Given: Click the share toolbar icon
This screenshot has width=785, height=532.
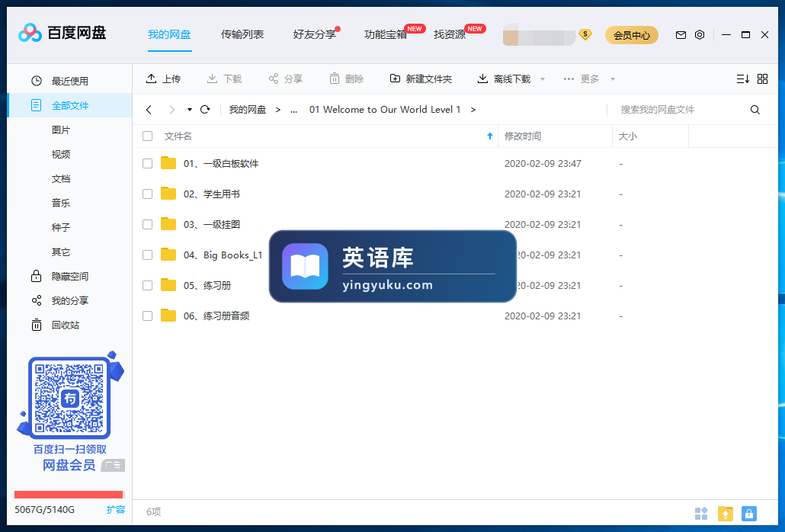Looking at the screenshot, I should (274, 79).
